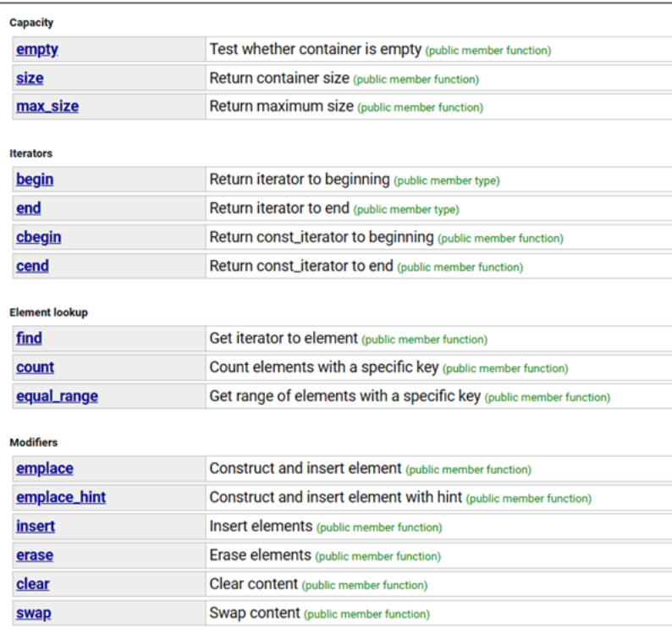
Task: Navigate to the cend link
Action: click(32, 266)
